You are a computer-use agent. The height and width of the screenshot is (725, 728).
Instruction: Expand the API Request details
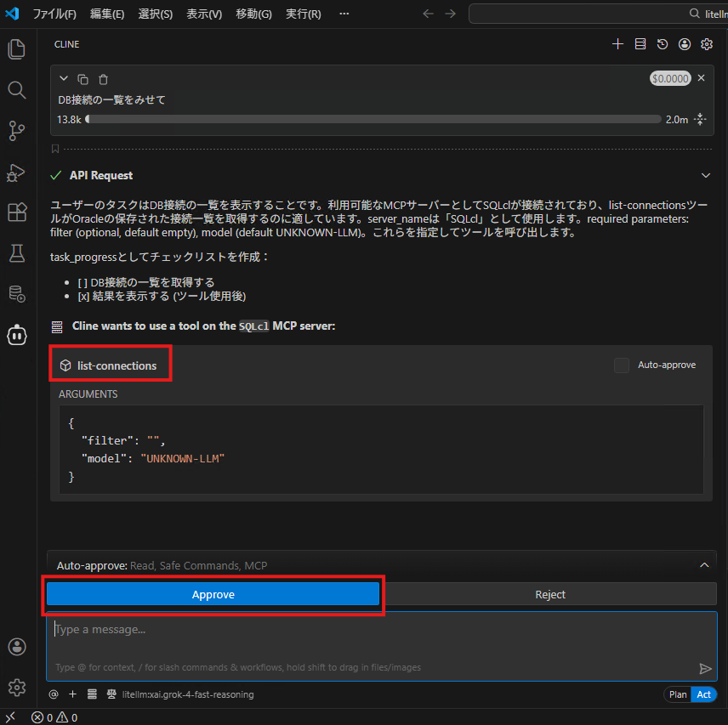pyautogui.click(x=706, y=175)
